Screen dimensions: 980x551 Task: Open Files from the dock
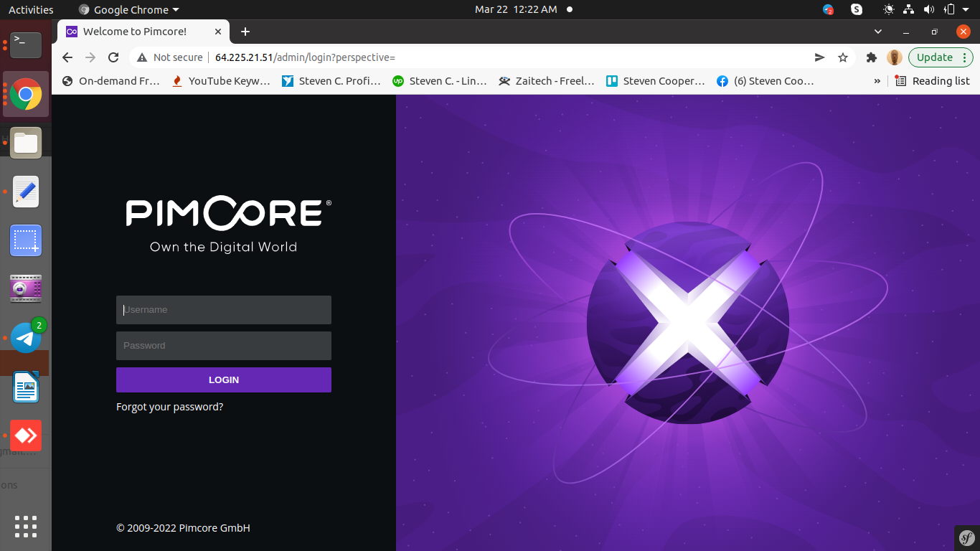(26, 143)
